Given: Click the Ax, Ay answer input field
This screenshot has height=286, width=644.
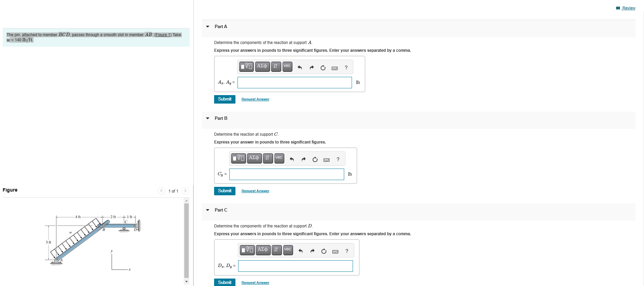Looking at the screenshot, I should point(295,83).
